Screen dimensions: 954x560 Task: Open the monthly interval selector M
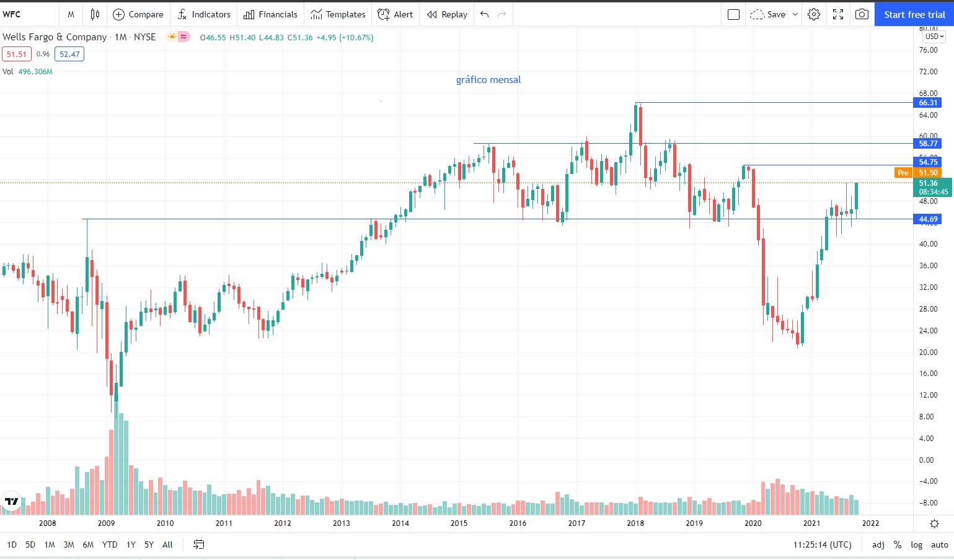point(71,14)
